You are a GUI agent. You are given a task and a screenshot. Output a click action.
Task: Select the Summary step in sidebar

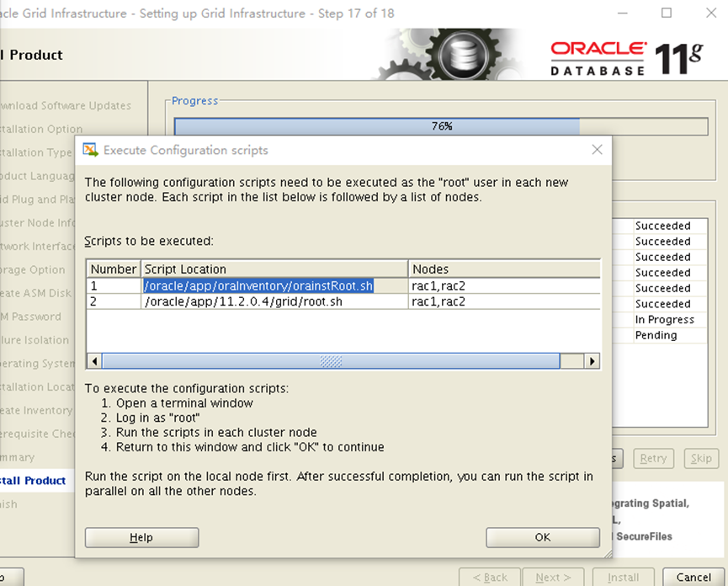tap(17, 457)
